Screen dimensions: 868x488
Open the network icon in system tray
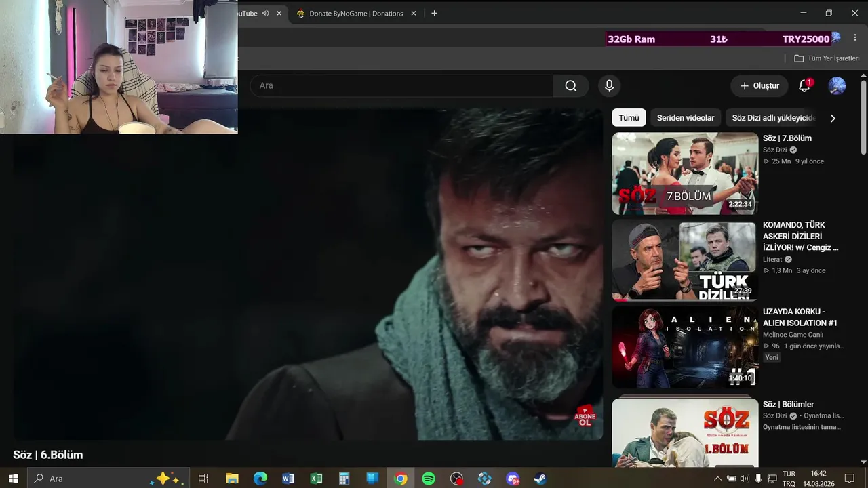click(772, 479)
